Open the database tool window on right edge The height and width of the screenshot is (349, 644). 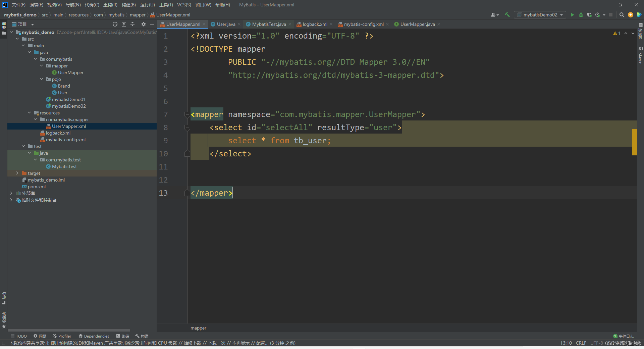coord(640,31)
